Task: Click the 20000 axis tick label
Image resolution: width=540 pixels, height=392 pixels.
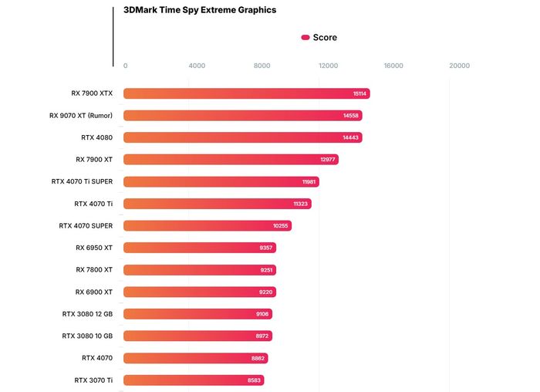Action: 460,66
